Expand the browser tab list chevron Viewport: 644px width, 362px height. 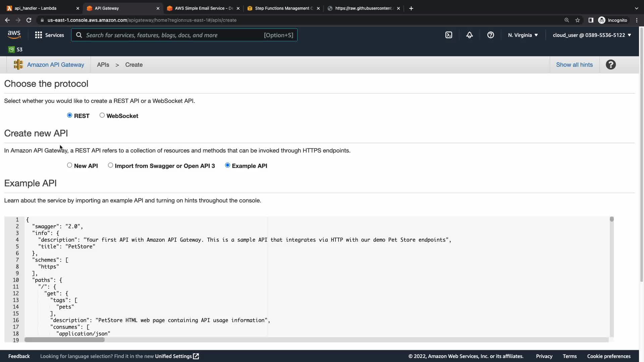click(636, 8)
